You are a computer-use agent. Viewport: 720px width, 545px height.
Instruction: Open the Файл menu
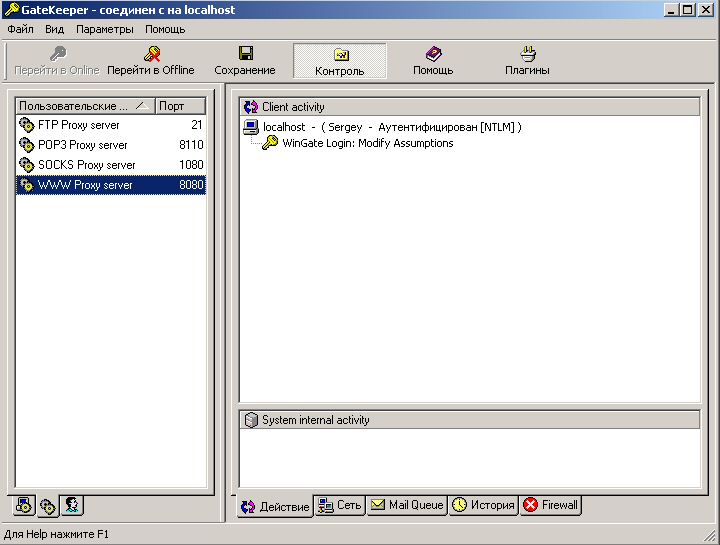(x=21, y=29)
